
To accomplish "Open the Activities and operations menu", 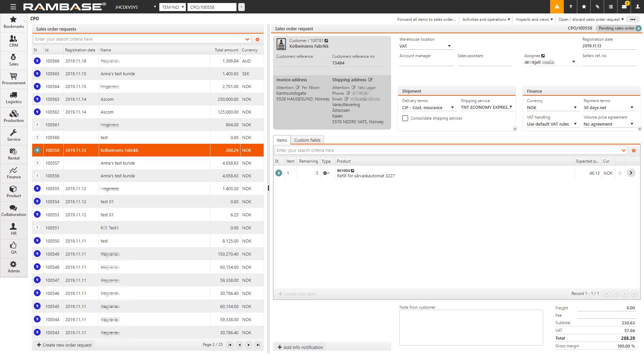I will pyautogui.click(x=486, y=19).
